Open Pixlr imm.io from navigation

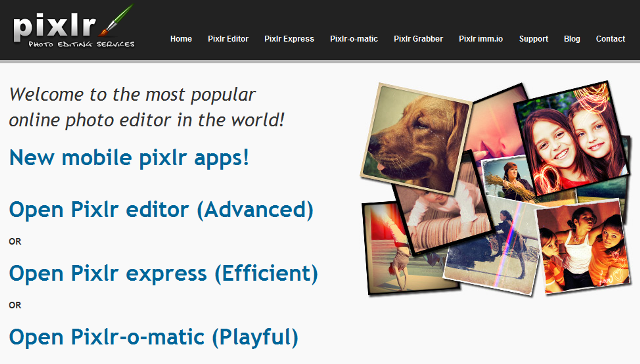pyautogui.click(x=480, y=39)
